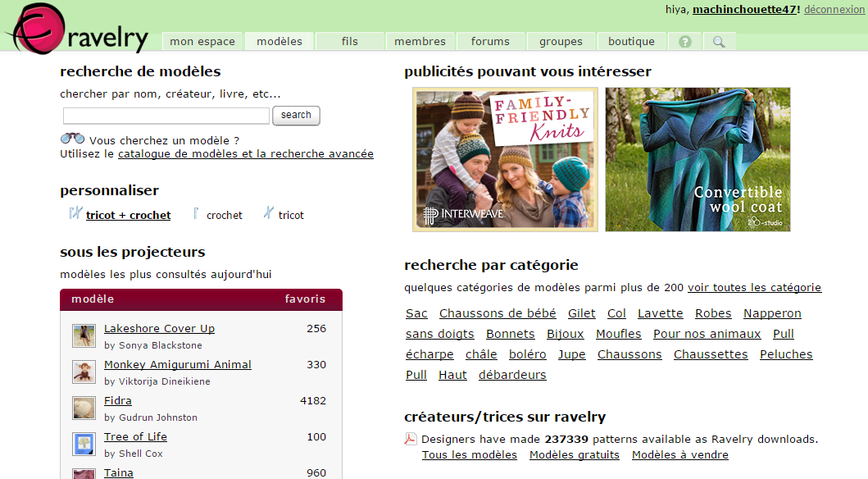Viewport: 868px width, 479px height.
Task: Browse the Jupe category
Action: click(x=572, y=354)
